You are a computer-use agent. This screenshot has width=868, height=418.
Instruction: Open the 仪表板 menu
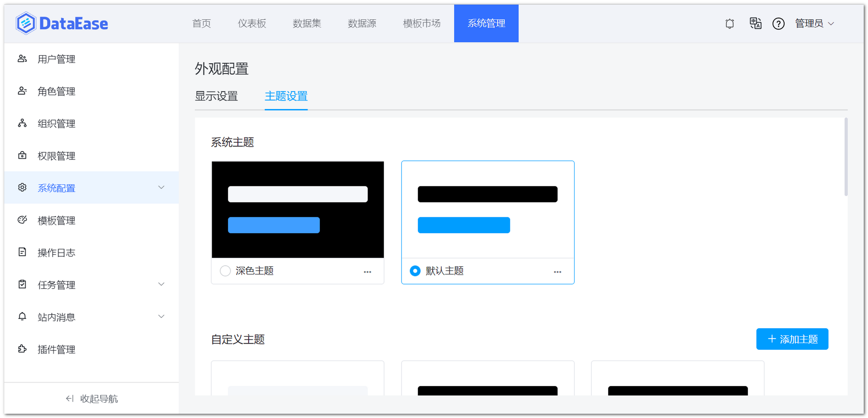click(x=252, y=23)
